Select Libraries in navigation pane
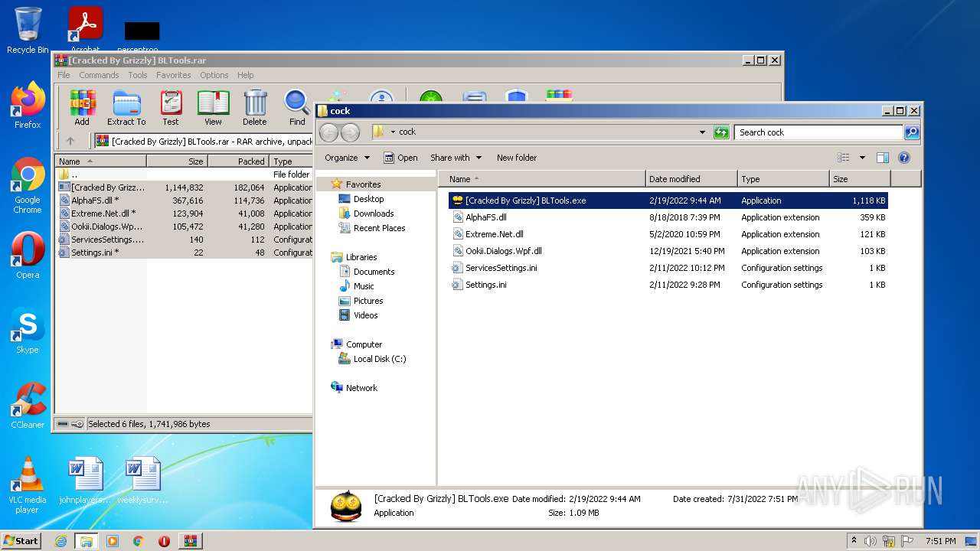Image resolution: width=980 pixels, height=551 pixels. click(361, 257)
